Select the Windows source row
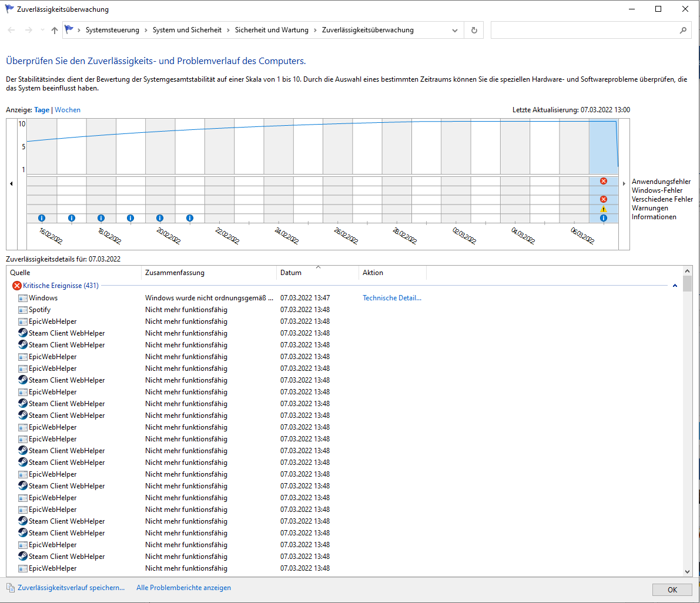 pos(344,298)
